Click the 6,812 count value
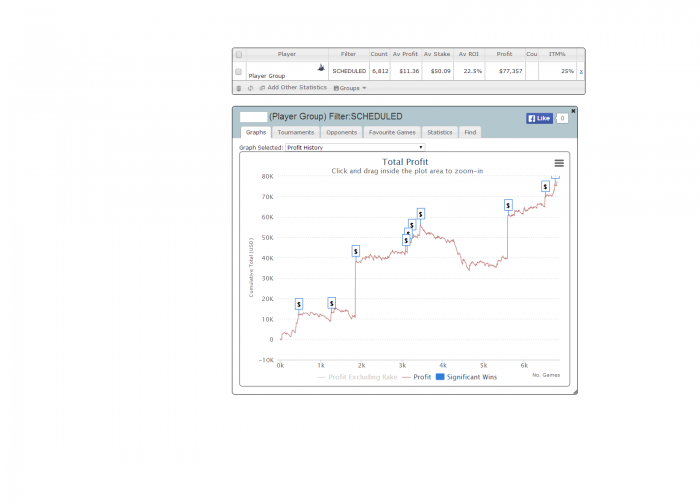Screen dimensions: 700x504 point(380,71)
